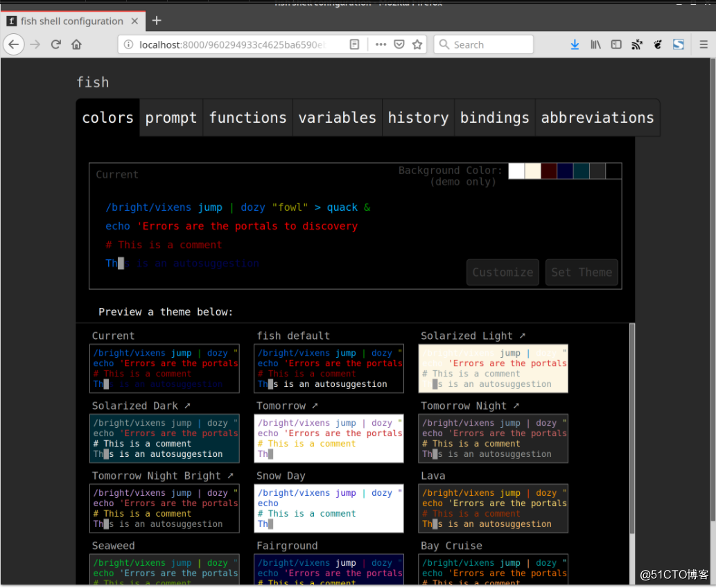Image resolution: width=716 pixels, height=588 pixels.
Task: Preview the Tomorrow Night Bright theme
Action: tap(164, 508)
